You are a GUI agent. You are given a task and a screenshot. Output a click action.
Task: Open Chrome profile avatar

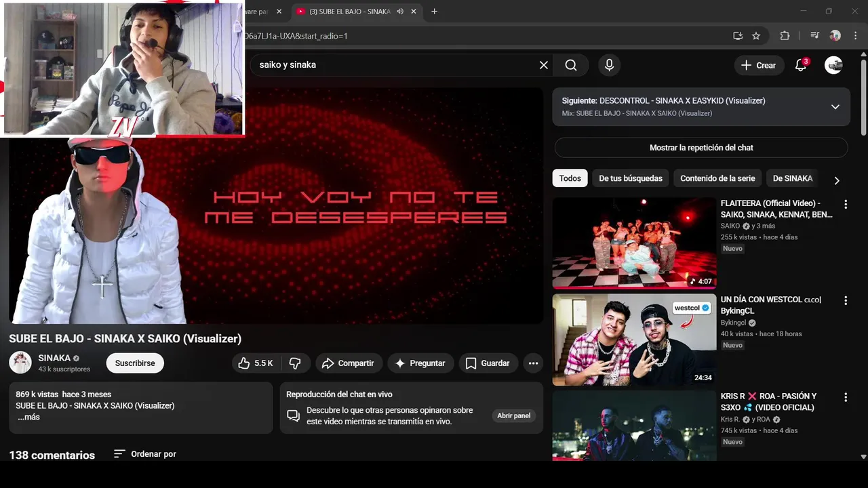coord(835,36)
